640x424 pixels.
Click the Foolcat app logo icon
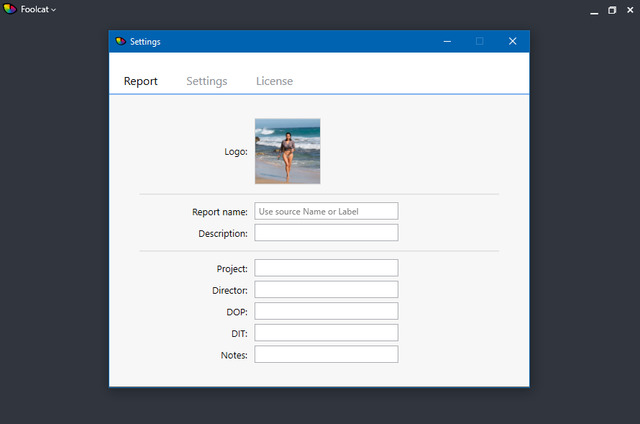[10, 9]
